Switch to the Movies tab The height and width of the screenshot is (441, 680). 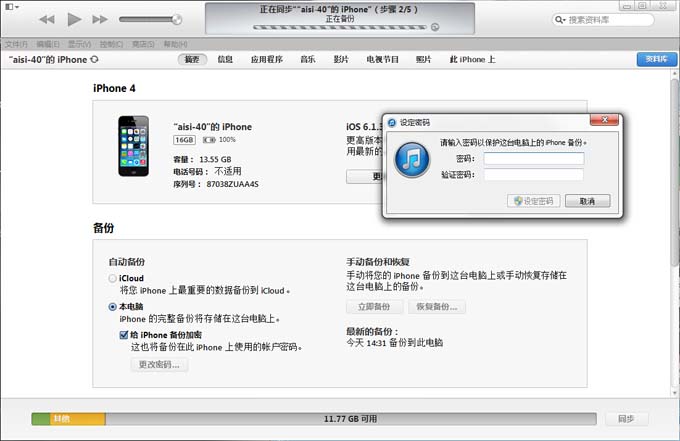point(341,59)
